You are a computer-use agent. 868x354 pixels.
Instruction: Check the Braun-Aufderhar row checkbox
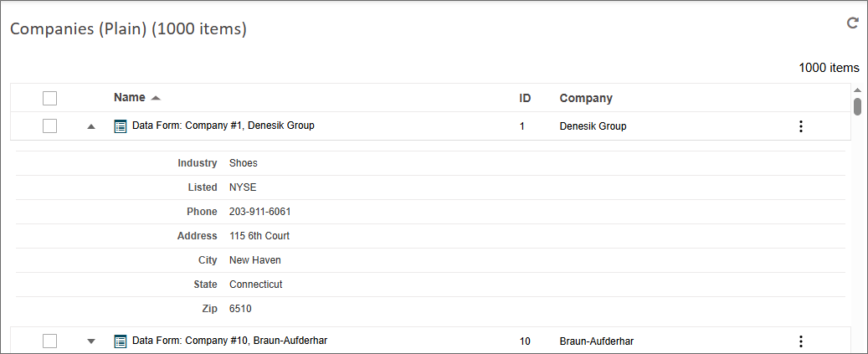[50, 341]
